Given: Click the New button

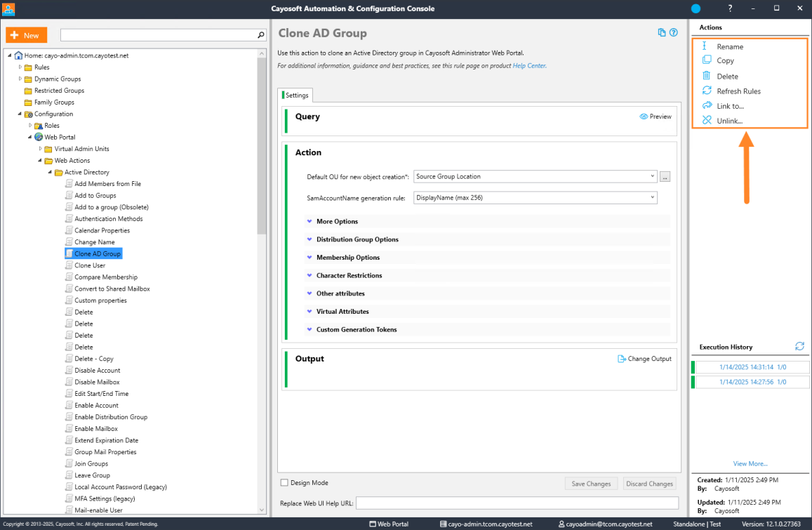Looking at the screenshot, I should [27, 35].
